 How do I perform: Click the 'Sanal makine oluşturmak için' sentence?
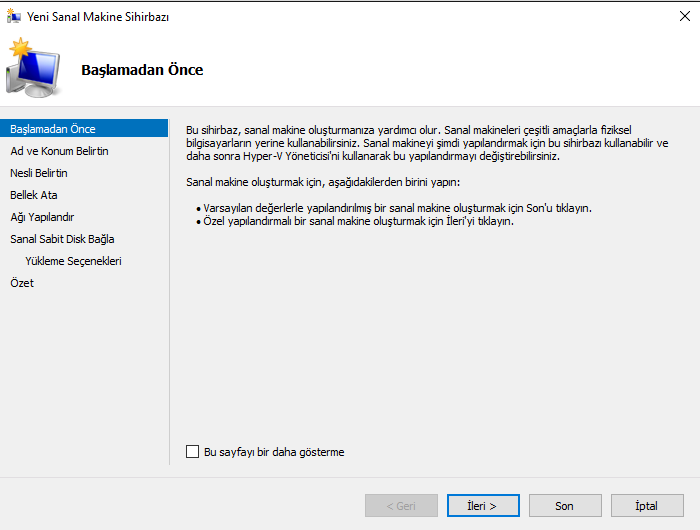(x=323, y=182)
